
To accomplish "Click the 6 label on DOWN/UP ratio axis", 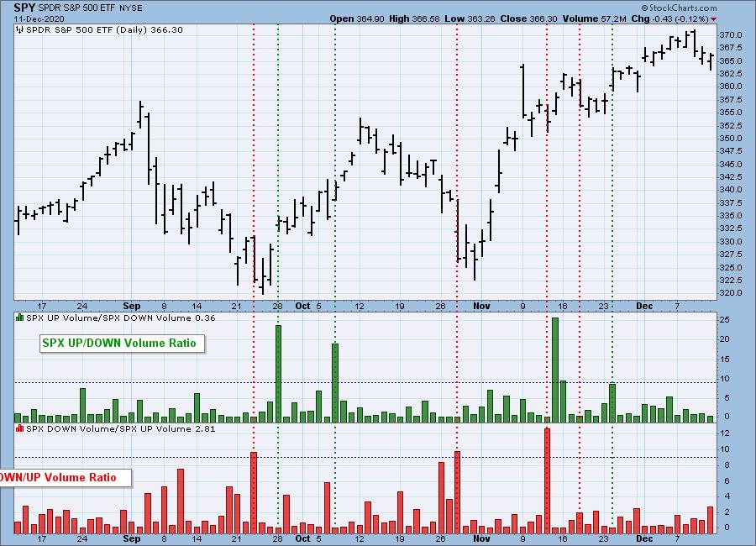I will (727, 480).
